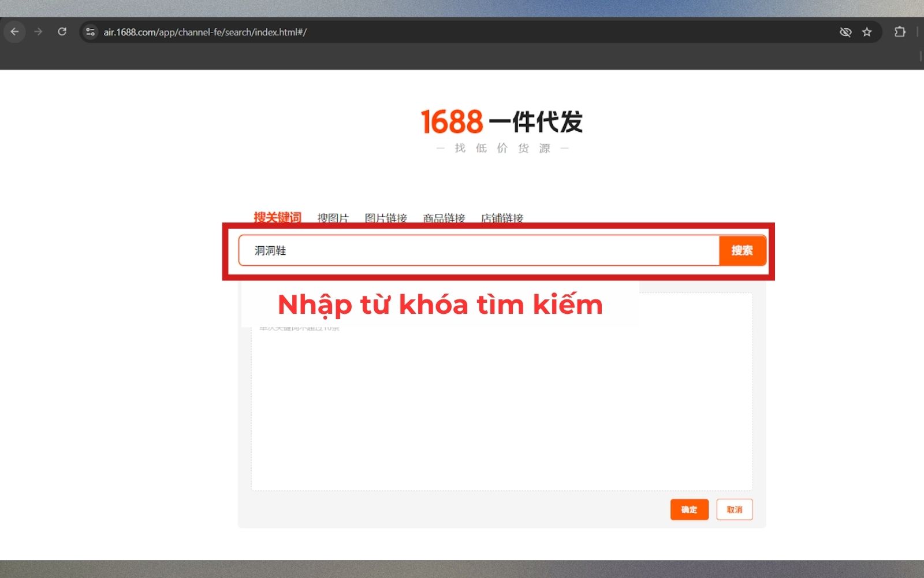Click the 找低价货源 tagline under the logo

coord(502,149)
